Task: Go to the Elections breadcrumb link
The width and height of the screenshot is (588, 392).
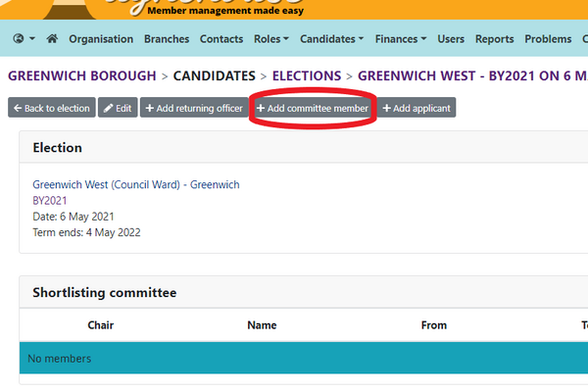Action: tap(307, 75)
